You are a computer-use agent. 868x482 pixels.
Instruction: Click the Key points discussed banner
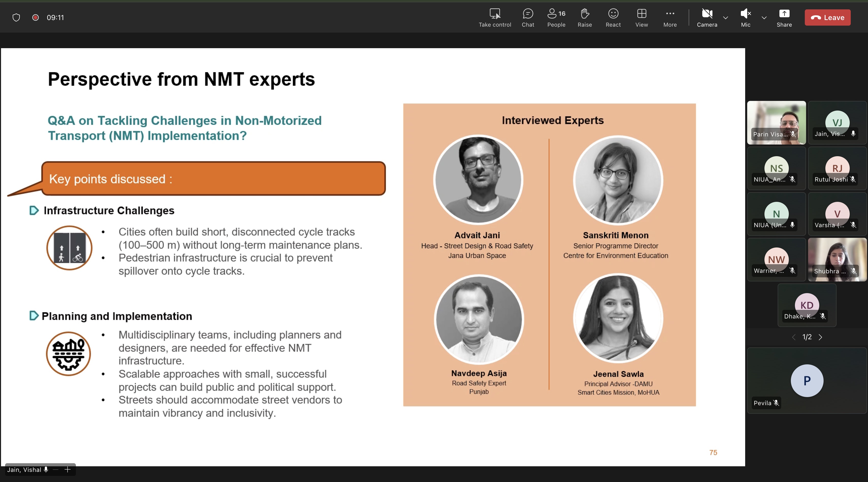point(213,179)
